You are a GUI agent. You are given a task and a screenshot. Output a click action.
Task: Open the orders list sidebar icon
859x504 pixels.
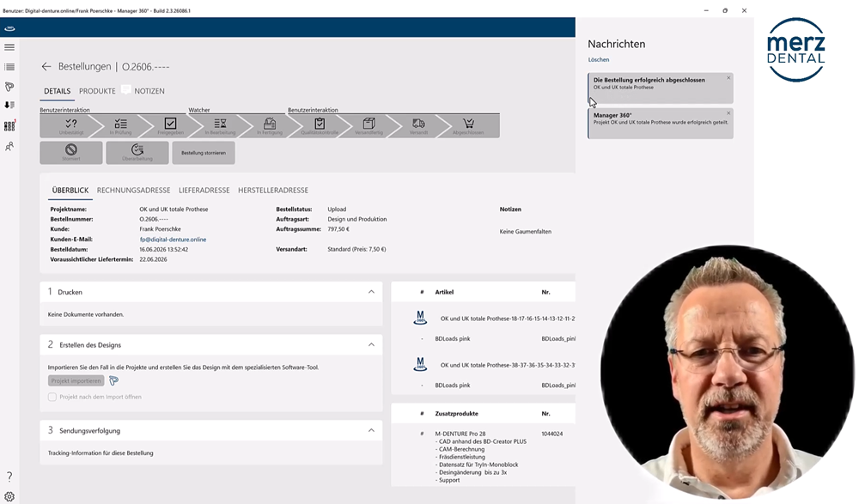(9, 67)
